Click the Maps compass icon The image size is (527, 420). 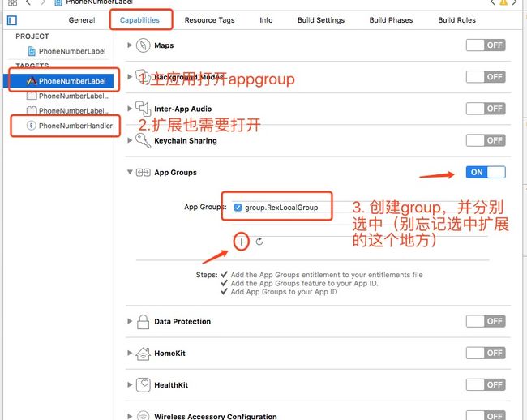tap(144, 45)
